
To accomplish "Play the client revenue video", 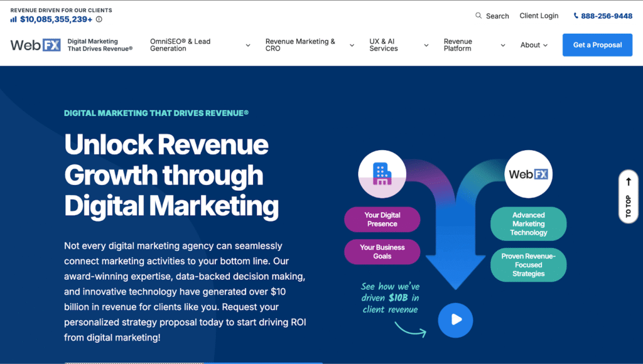I will (455, 320).
